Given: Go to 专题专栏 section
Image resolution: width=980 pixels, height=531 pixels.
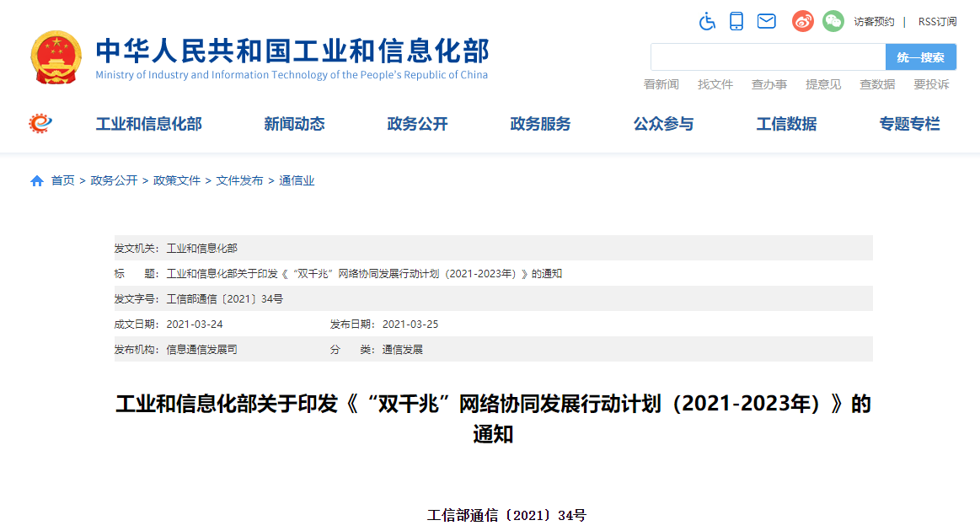Looking at the screenshot, I should (x=909, y=124).
